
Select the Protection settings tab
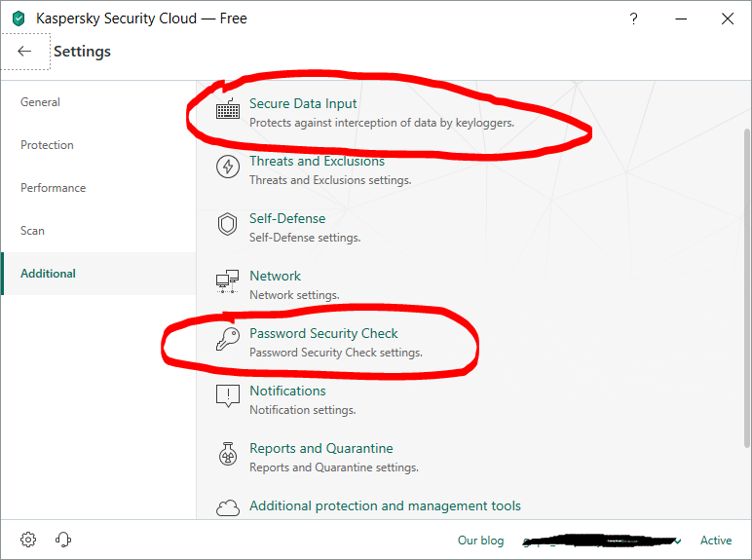[x=47, y=145]
